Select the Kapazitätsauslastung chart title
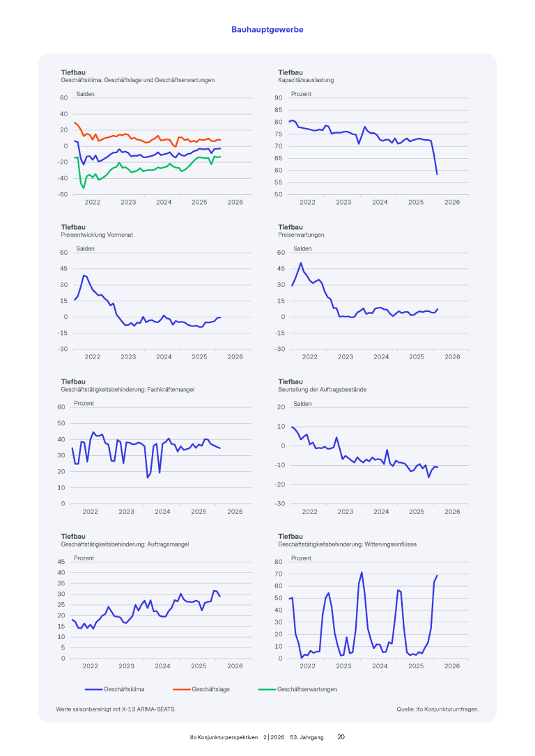Viewport: 535px width, 756px height. click(x=305, y=80)
